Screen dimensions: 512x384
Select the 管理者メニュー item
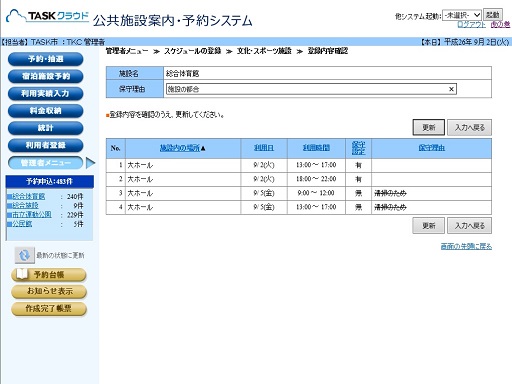(45, 163)
